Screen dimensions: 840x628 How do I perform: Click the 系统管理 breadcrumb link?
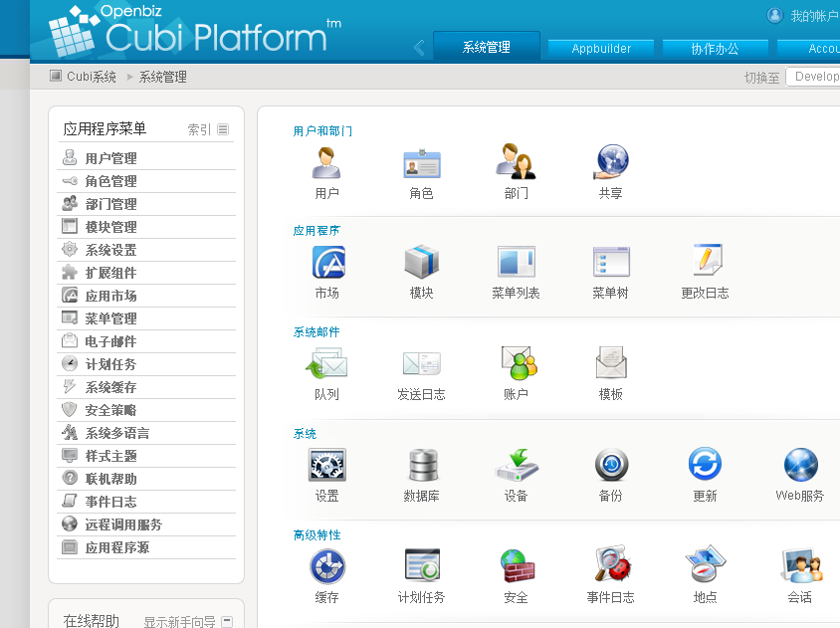pyautogui.click(x=163, y=77)
